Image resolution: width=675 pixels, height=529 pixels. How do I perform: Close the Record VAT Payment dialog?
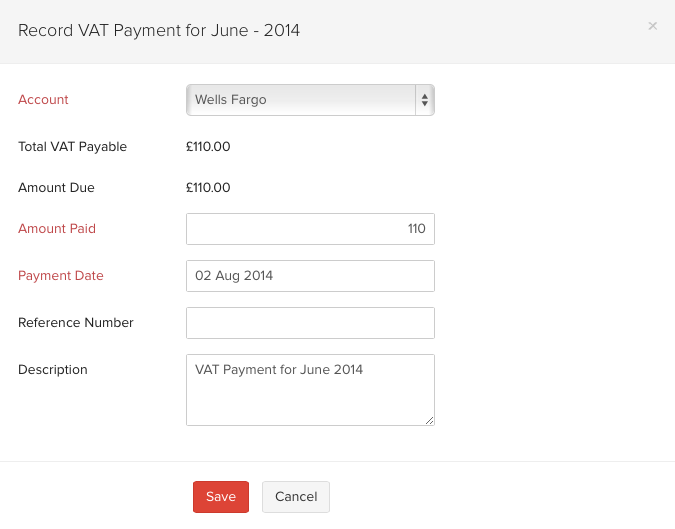pos(653,26)
